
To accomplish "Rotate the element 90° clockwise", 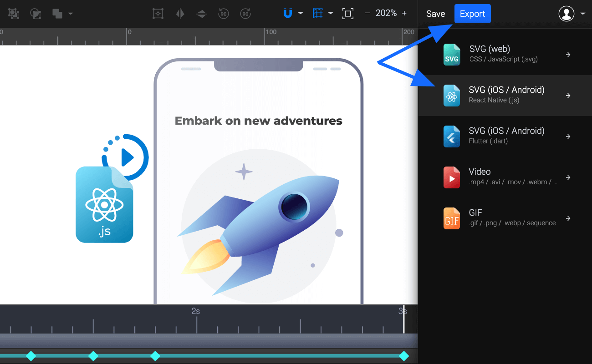I will [x=245, y=14].
